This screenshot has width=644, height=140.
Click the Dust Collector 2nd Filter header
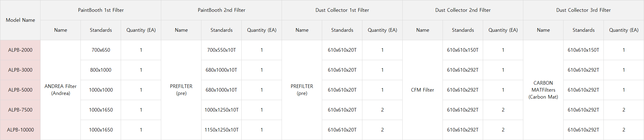pyautogui.click(x=463, y=10)
